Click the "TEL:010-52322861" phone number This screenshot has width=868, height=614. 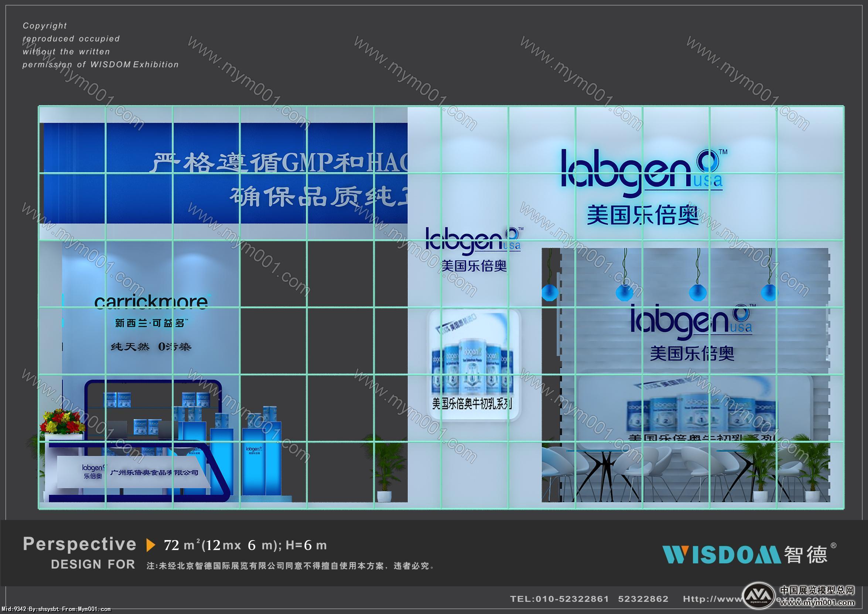[560, 599]
